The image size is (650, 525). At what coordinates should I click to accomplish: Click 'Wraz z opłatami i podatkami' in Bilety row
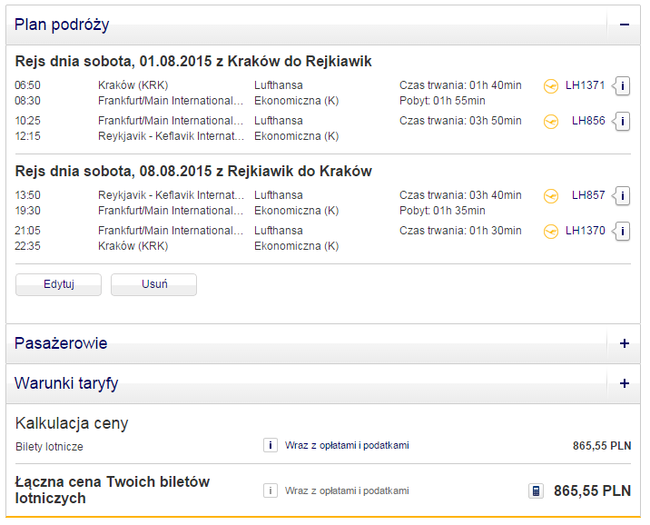click(x=347, y=445)
